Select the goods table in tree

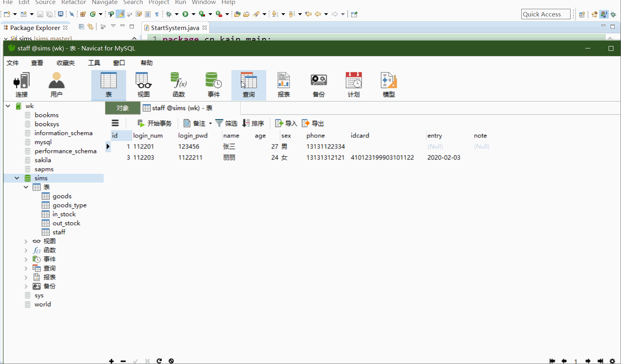click(x=62, y=196)
